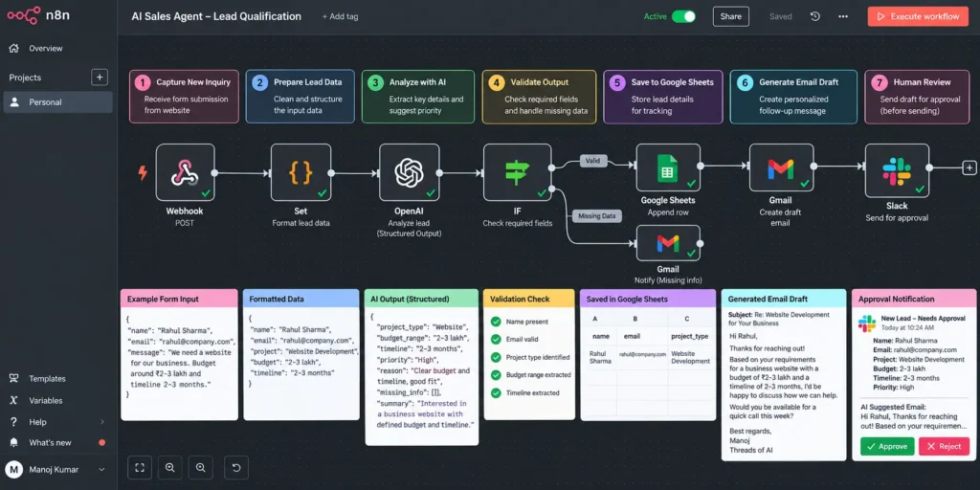Select Validate Output sticky note
This screenshot has height=490, width=980.
click(x=540, y=97)
